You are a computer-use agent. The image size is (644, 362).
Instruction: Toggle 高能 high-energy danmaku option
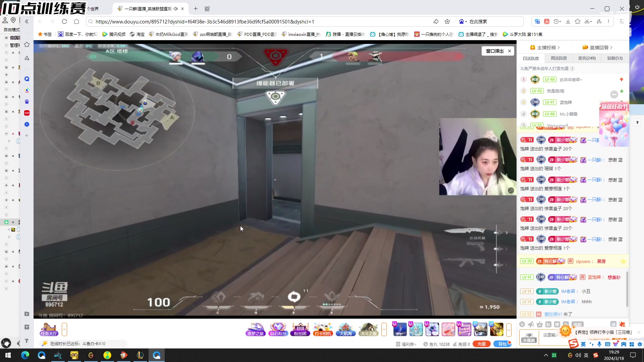pos(577,324)
